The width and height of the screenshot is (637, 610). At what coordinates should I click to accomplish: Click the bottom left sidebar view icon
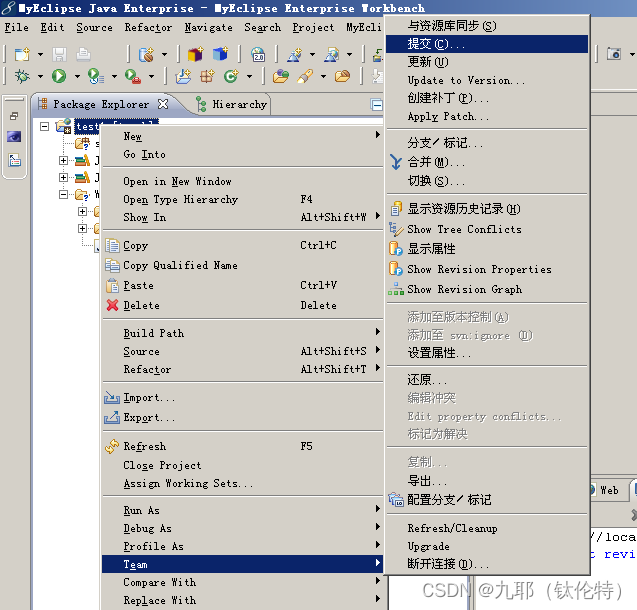click(x=15, y=160)
